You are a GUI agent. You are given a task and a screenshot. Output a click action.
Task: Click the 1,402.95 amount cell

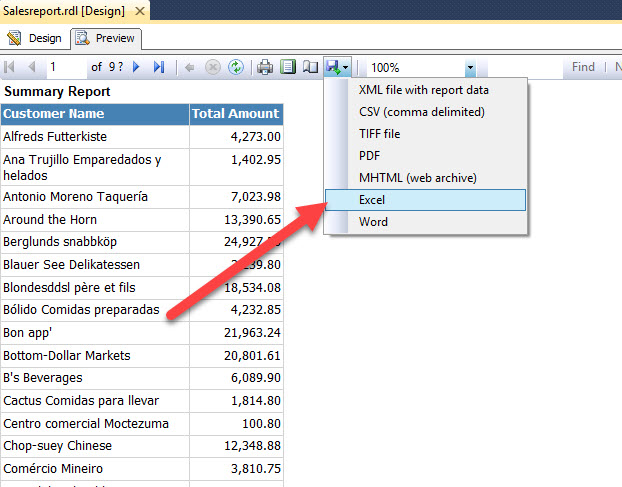pos(236,167)
